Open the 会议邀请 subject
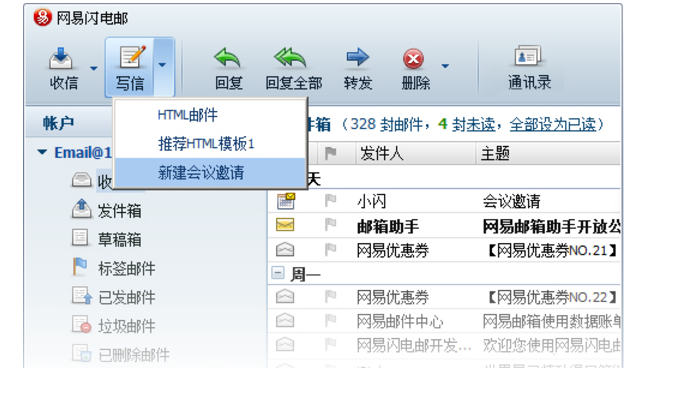This screenshot has width=698, height=394. [511, 202]
